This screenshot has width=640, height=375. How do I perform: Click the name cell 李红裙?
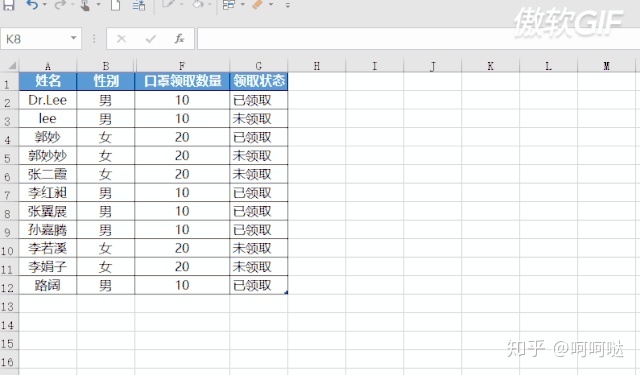(x=48, y=193)
